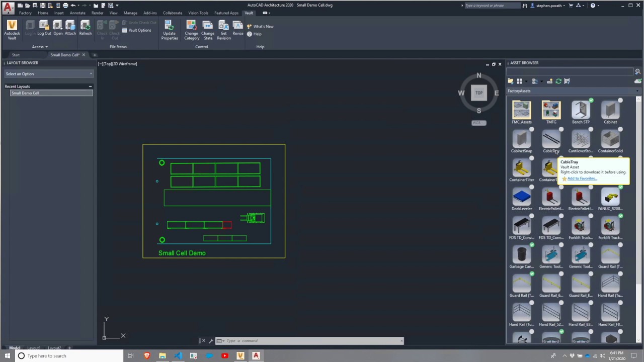Switch to the Layout1 tab
The image size is (644, 362).
pyautogui.click(x=34, y=348)
